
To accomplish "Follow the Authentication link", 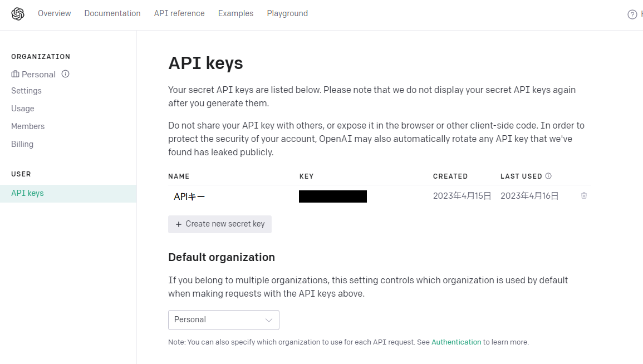I will tap(456, 342).
